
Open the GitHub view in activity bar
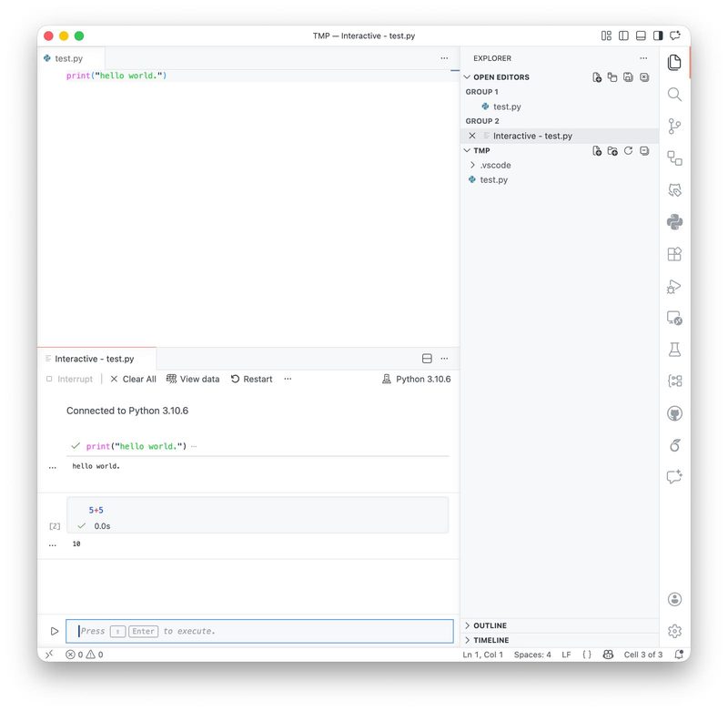click(674, 413)
